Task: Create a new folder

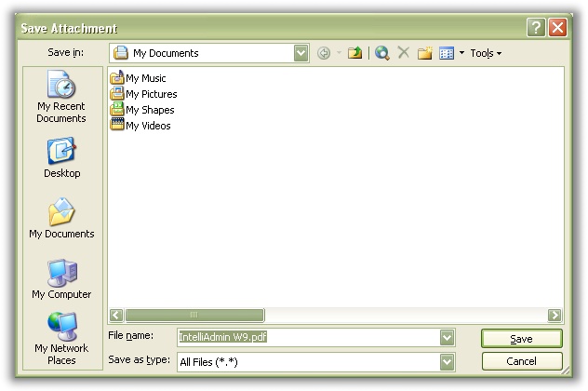Action: click(425, 53)
